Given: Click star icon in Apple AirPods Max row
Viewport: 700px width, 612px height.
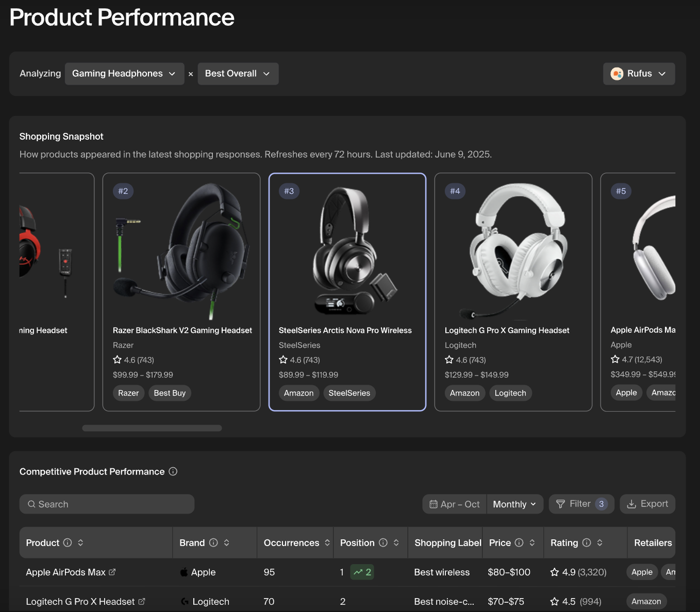Looking at the screenshot, I should point(555,572).
